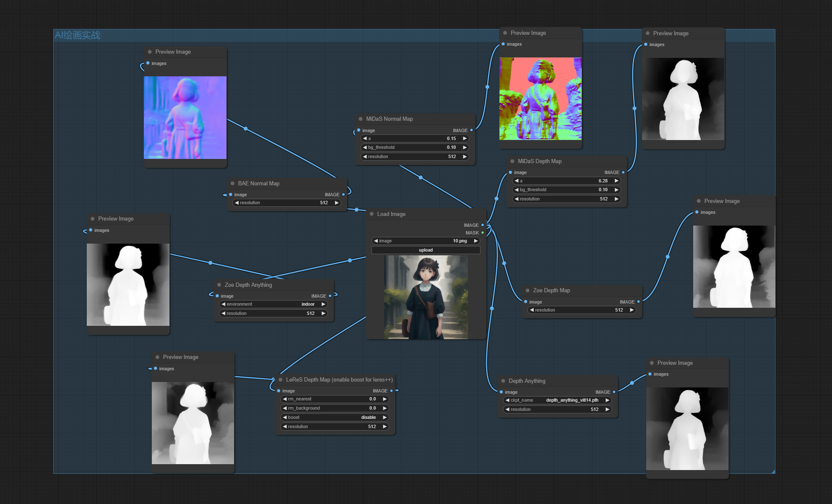
Task: Collapse the Zoe Depth Map node dot
Action: click(528, 291)
